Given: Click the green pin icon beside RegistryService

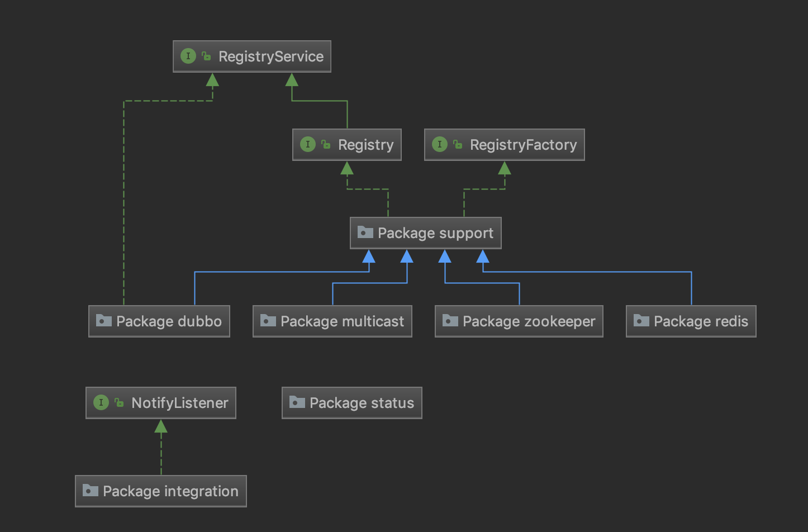Looking at the screenshot, I should coord(206,56).
